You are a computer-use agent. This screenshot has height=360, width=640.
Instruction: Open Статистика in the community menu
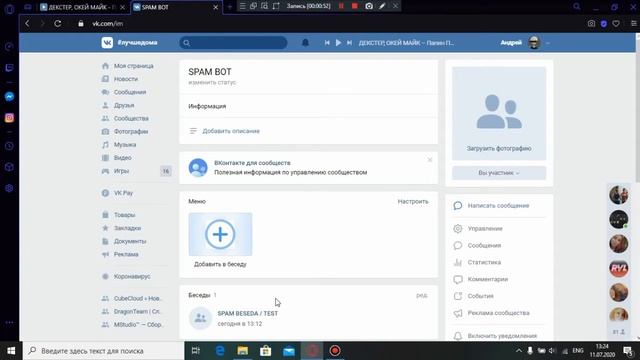(x=484, y=262)
